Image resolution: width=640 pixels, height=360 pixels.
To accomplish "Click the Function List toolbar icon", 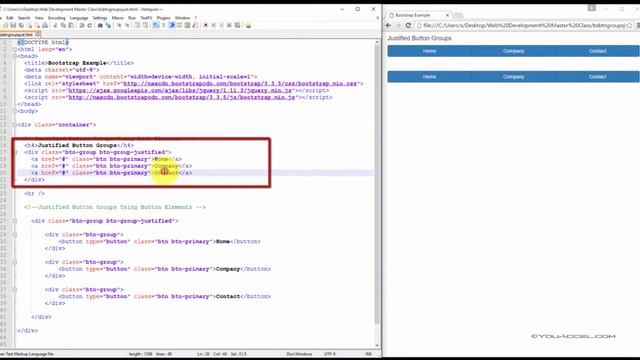I will point(195,25).
